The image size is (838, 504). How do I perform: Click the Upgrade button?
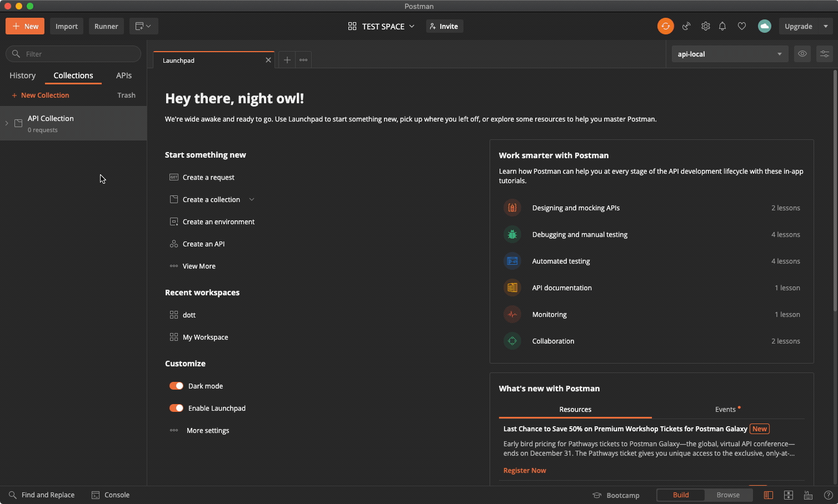[x=799, y=26]
